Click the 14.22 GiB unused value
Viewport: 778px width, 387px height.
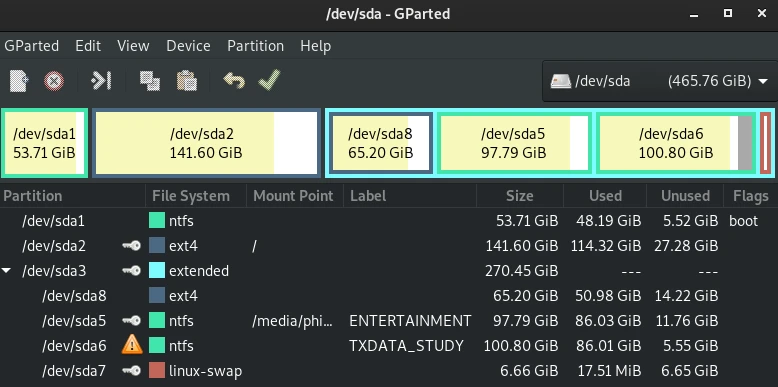click(x=686, y=296)
